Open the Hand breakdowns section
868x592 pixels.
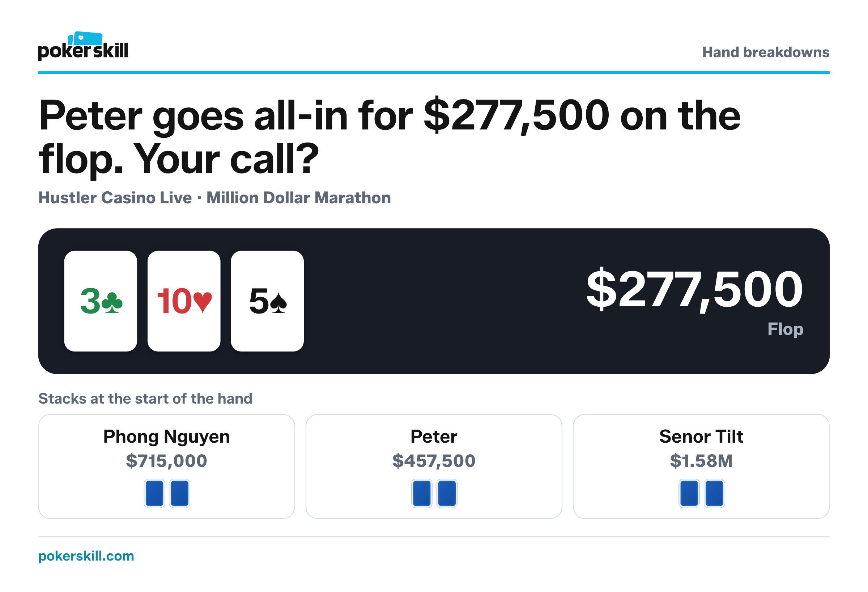[x=766, y=52]
